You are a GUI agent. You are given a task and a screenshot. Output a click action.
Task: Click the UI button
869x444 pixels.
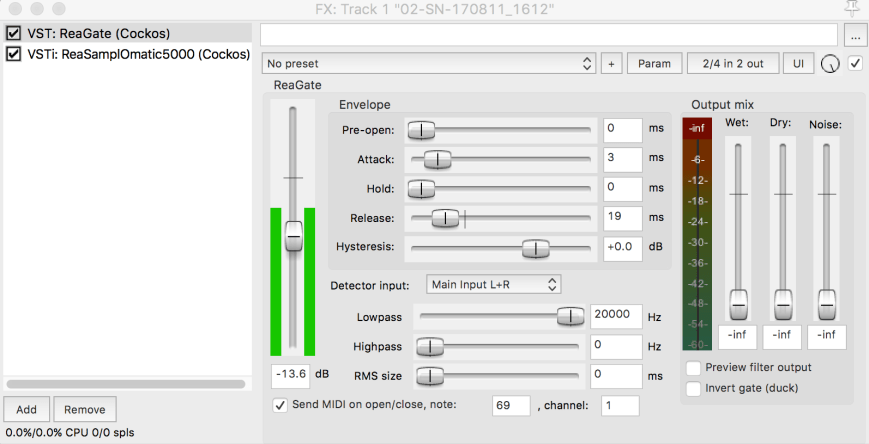(798, 64)
